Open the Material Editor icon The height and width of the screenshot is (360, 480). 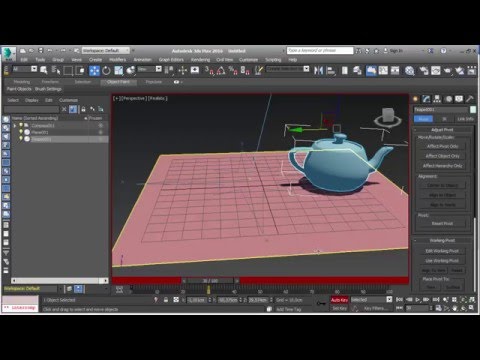tap(410, 70)
